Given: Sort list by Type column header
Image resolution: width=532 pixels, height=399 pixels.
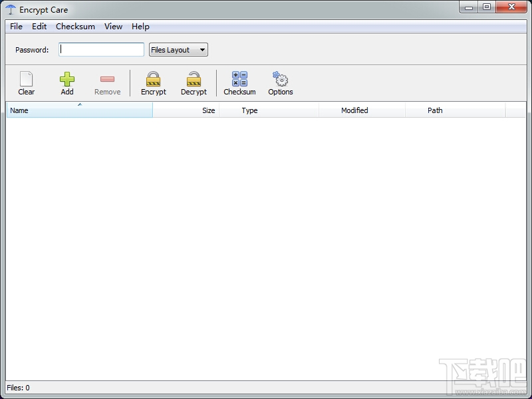Looking at the screenshot, I should pos(269,110).
